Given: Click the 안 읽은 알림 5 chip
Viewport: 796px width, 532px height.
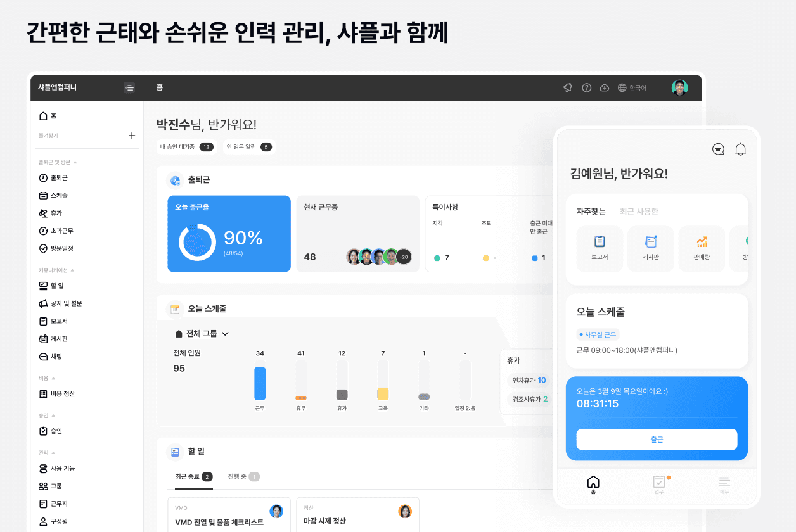Looking at the screenshot, I should click(249, 147).
